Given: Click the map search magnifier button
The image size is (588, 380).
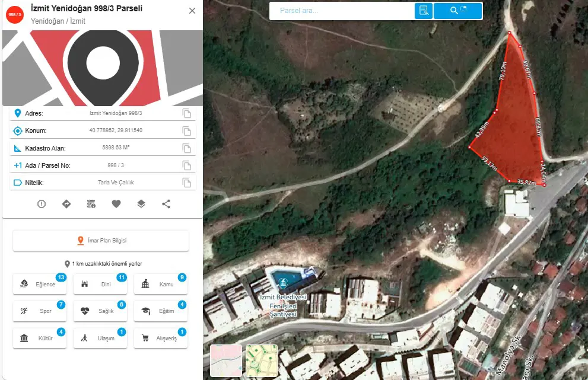Looking at the screenshot, I should tap(458, 11).
